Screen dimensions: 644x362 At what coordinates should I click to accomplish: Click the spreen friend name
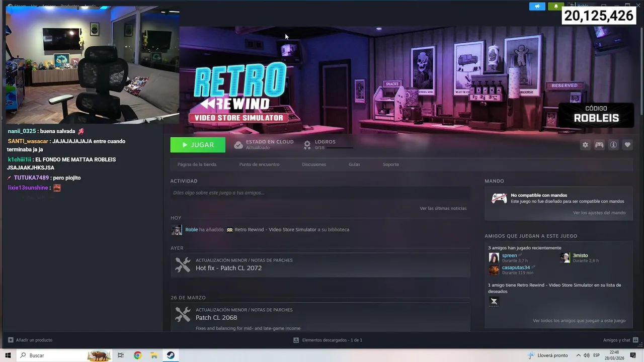point(509,255)
